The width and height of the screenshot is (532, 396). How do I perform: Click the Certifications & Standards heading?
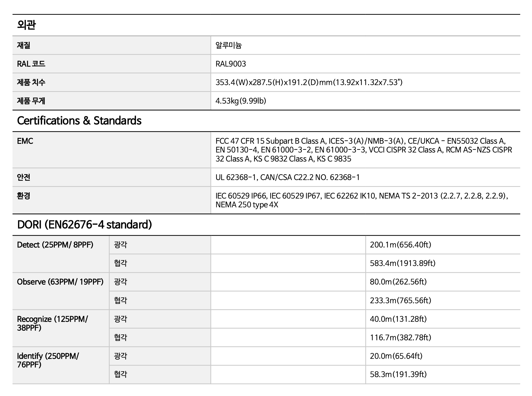[x=79, y=121]
